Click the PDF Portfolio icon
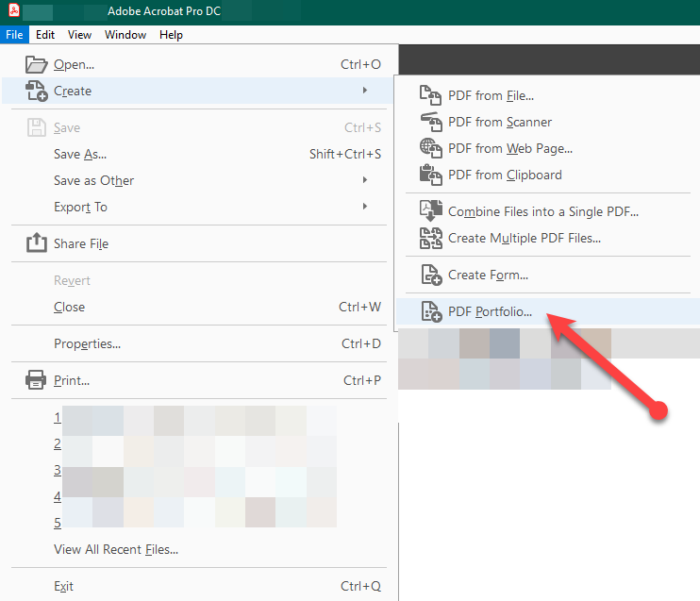This screenshot has height=601, width=700. 432,311
